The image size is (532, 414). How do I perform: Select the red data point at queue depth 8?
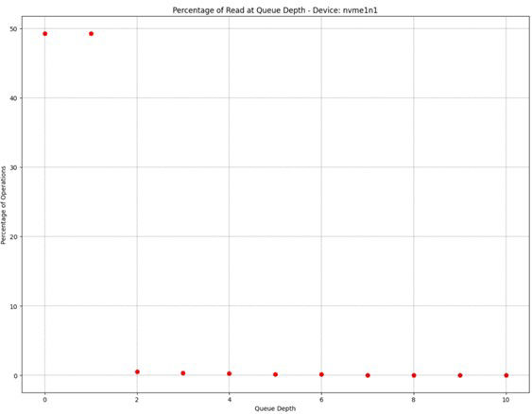tap(414, 375)
